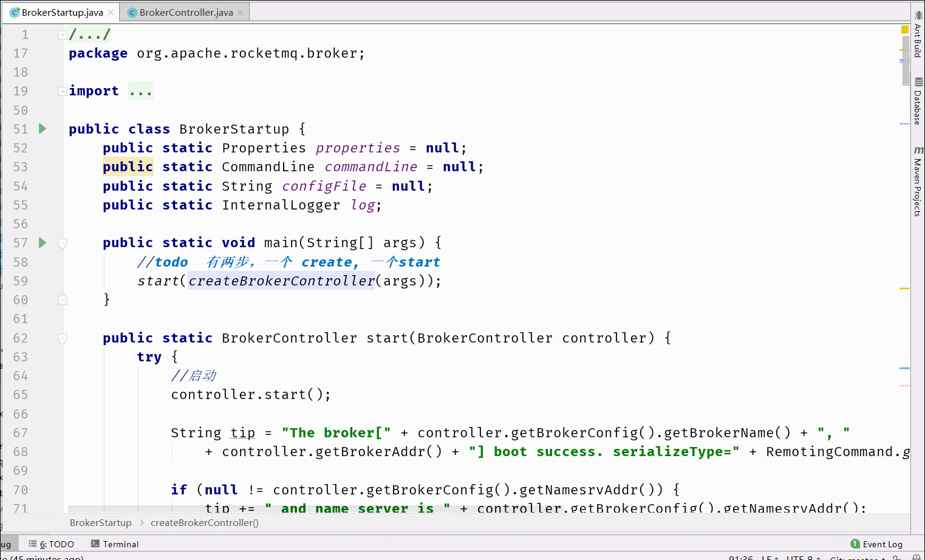Switch to the BrokerController.java tab
This screenshot has width=925, height=560.
pos(185,12)
